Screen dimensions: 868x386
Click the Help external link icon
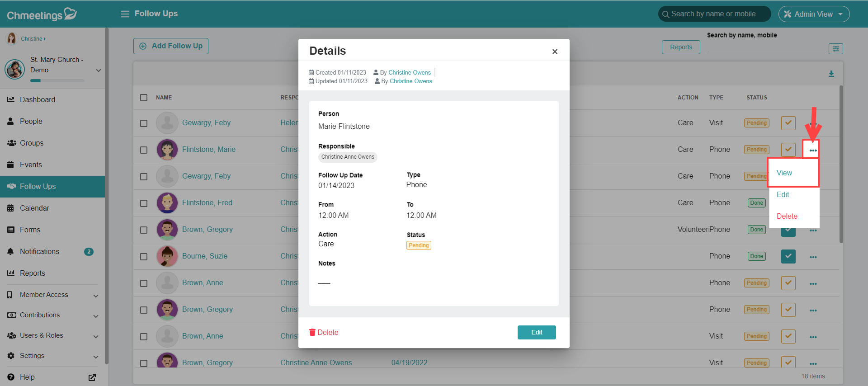click(x=92, y=377)
